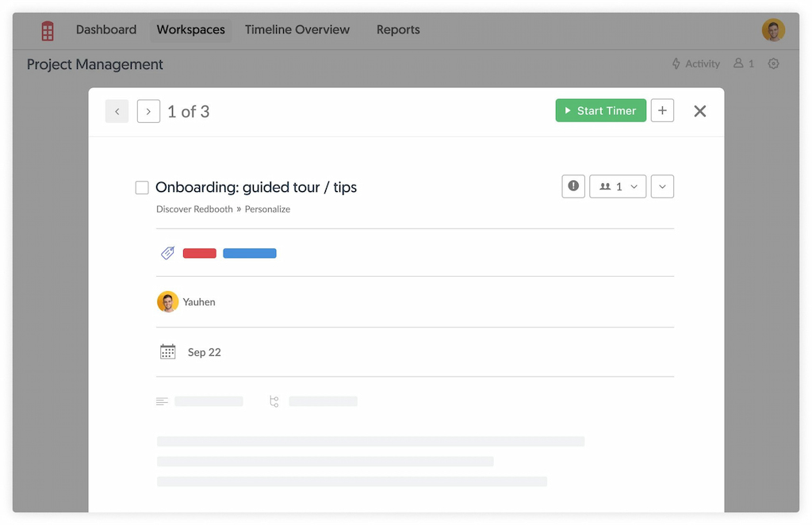The width and height of the screenshot is (812, 525).
Task: Click Yauhen's avatar in the assignee row
Action: point(167,301)
